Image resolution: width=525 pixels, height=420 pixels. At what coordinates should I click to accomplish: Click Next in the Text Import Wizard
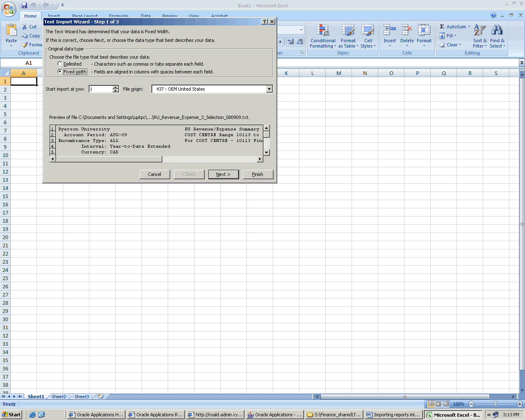point(223,174)
